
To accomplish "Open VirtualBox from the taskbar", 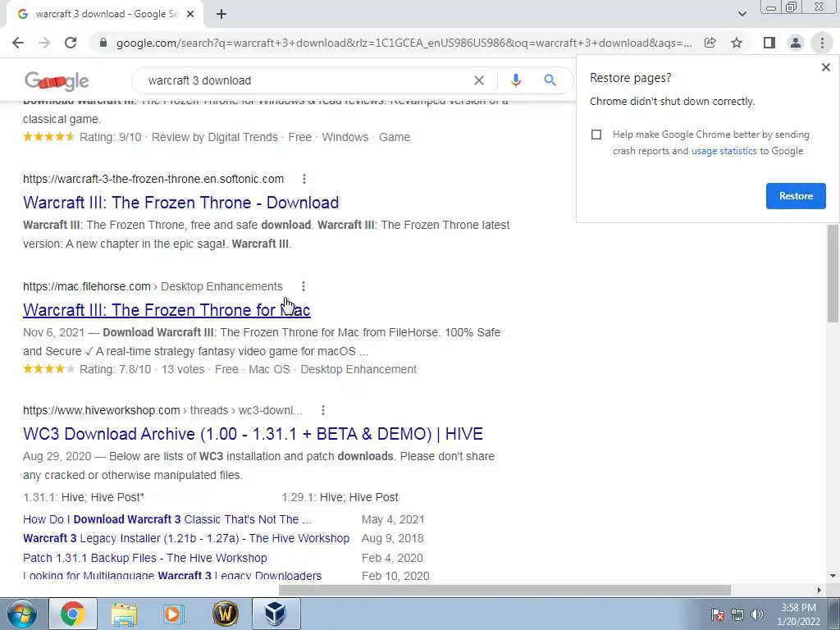I will point(276,614).
